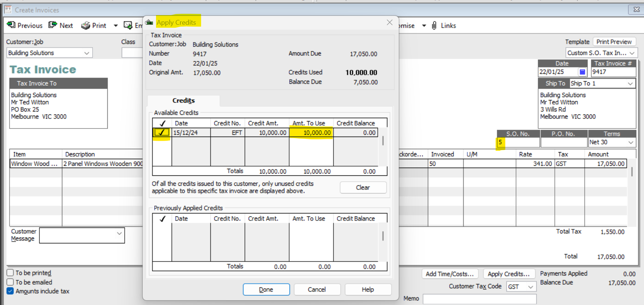This screenshot has width=644, height=305.
Task: Click the Previous arrow icon in toolbar
Action: click(x=11, y=25)
